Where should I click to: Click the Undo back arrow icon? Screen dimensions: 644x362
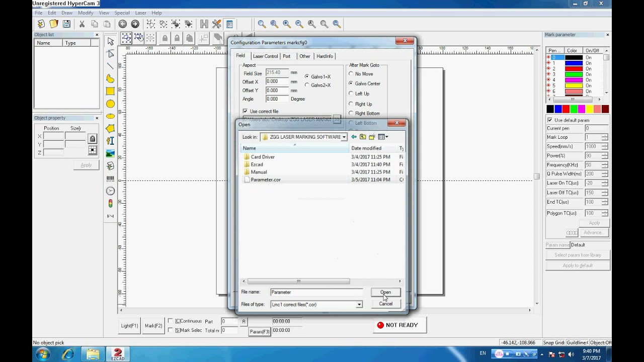[x=123, y=24]
